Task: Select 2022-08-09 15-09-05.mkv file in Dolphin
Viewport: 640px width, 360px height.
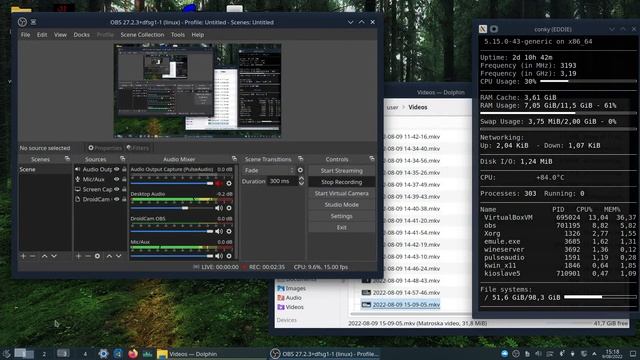Action: (x=400, y=304)
